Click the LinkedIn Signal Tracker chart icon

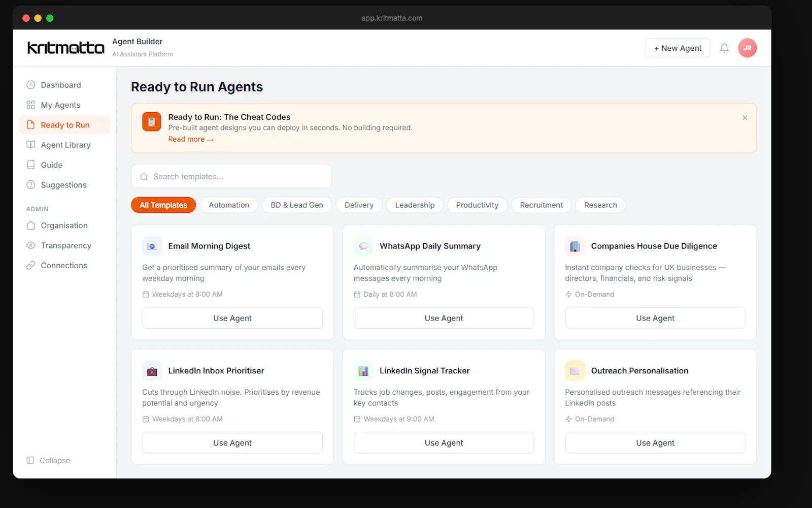coord(363,371)
